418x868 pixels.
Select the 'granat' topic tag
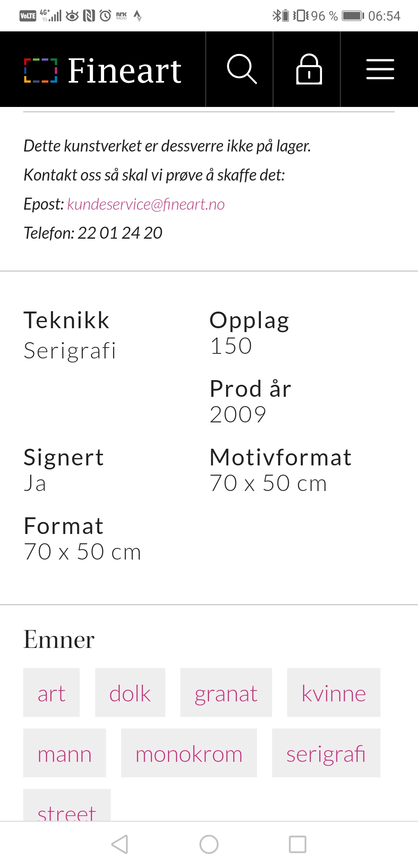tap(226, 692)
